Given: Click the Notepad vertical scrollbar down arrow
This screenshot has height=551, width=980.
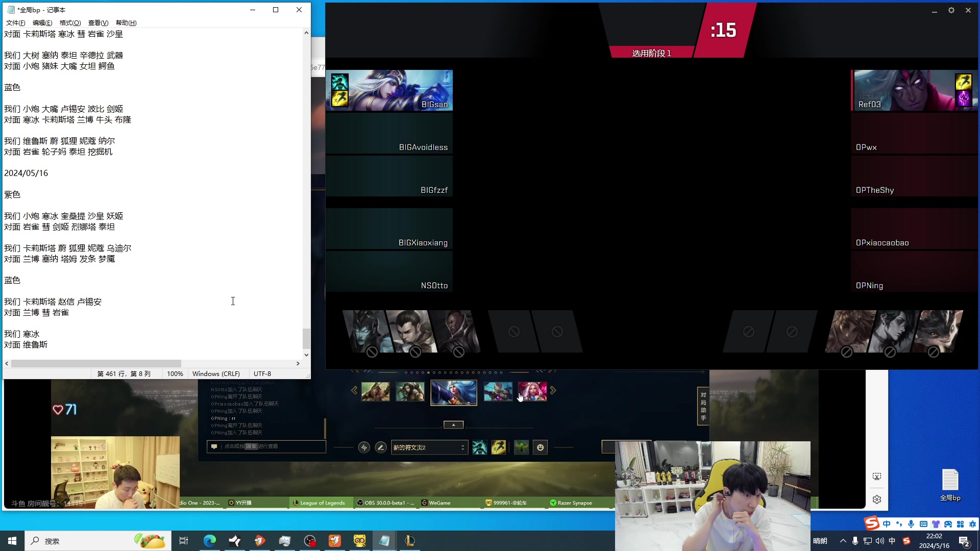Looking at the screenshot, I should click(306, 355).
